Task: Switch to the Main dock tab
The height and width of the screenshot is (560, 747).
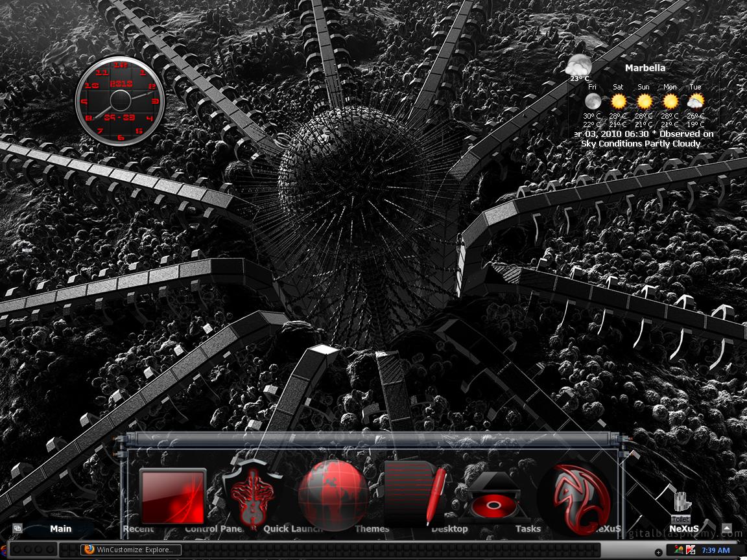Action: 60,529
